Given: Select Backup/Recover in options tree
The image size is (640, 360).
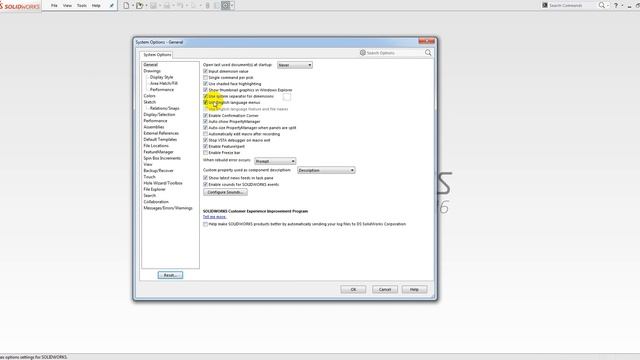Looking at the screenshot, I should [x=158, y=171].
